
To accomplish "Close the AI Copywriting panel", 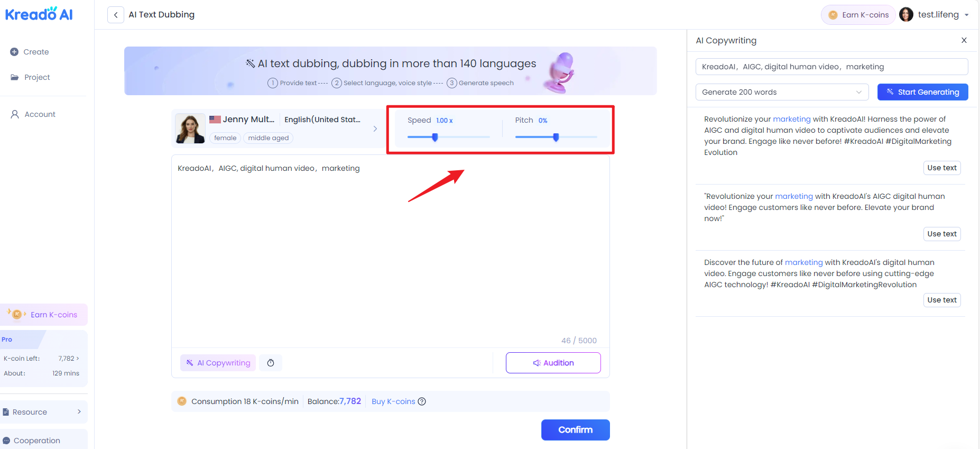I will [964, 40].
